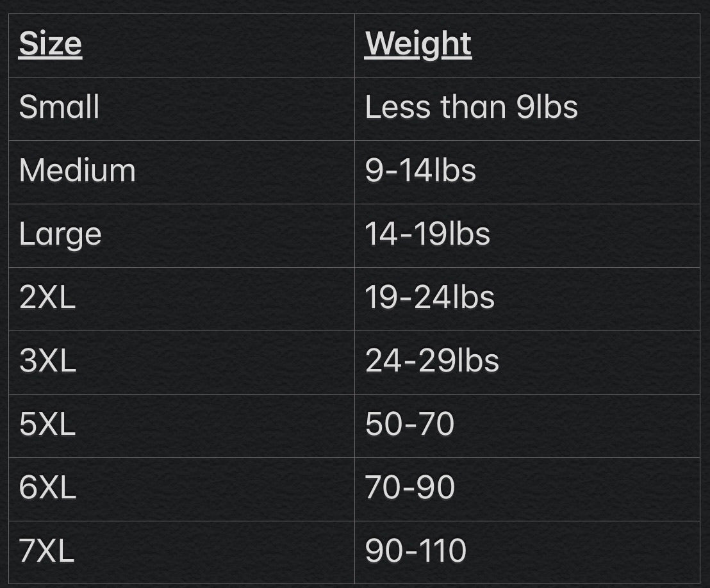The height and width of the screenshot is (588, 710).
Task: Click the 2XL size cell
Action: tap(181, 299)
